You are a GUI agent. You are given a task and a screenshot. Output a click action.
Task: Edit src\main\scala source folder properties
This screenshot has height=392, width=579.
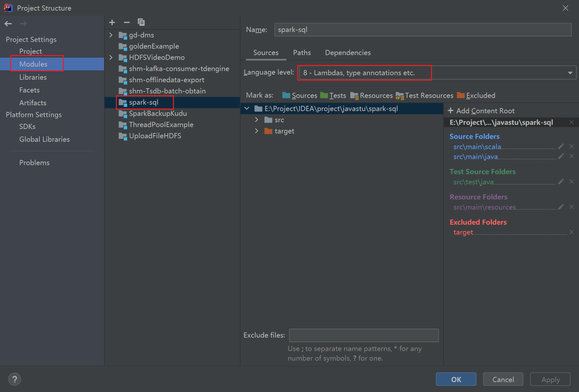[561, 147]
